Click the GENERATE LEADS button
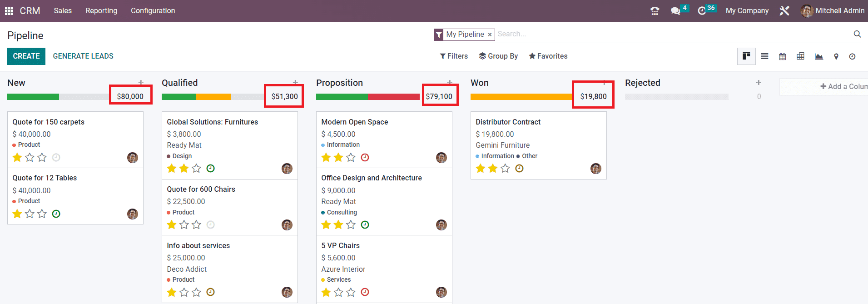This screenshot has height=304, width=868. [83, 56]
